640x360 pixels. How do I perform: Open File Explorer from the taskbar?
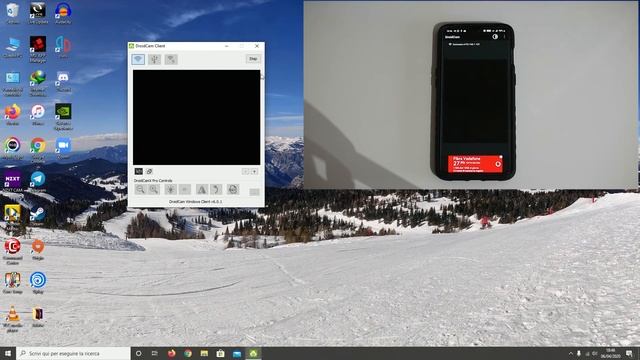pyautogui.click(x=204, y=353)
